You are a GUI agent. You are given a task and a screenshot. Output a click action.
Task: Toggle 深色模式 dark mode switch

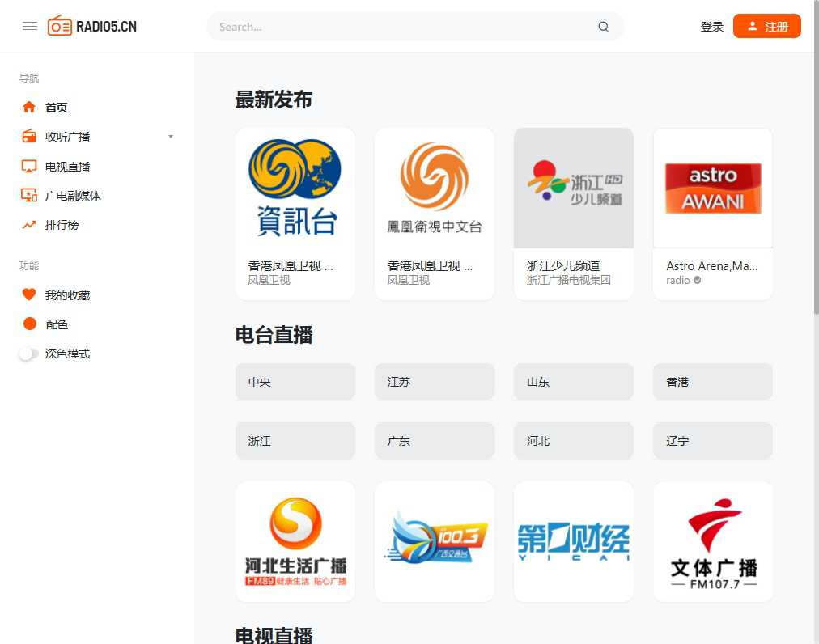point(28,353)
